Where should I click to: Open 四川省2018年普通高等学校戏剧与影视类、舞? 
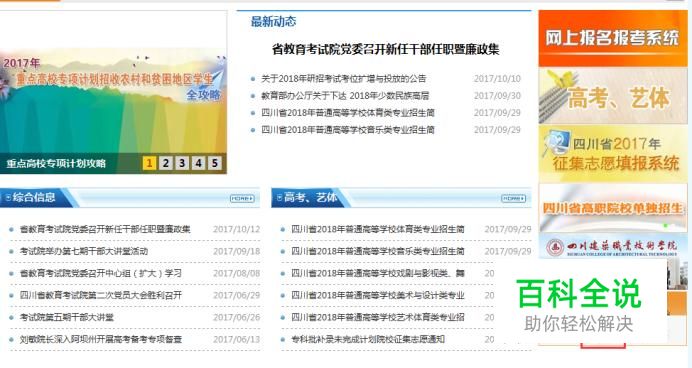tap(377, 274)
